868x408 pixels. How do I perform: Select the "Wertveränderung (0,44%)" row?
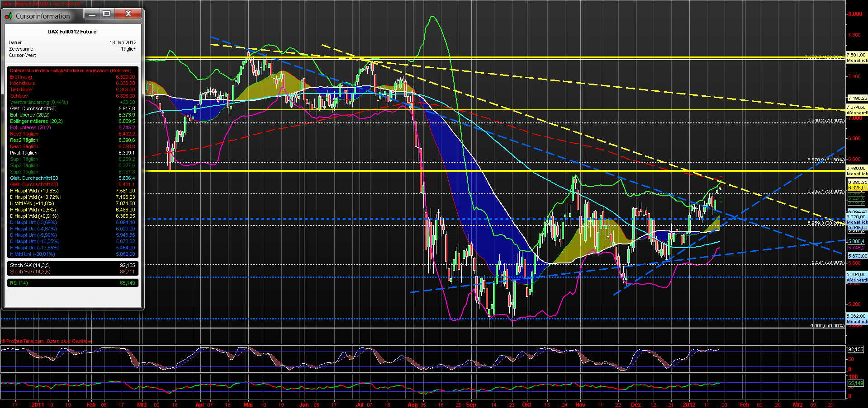tap(39, 102)
